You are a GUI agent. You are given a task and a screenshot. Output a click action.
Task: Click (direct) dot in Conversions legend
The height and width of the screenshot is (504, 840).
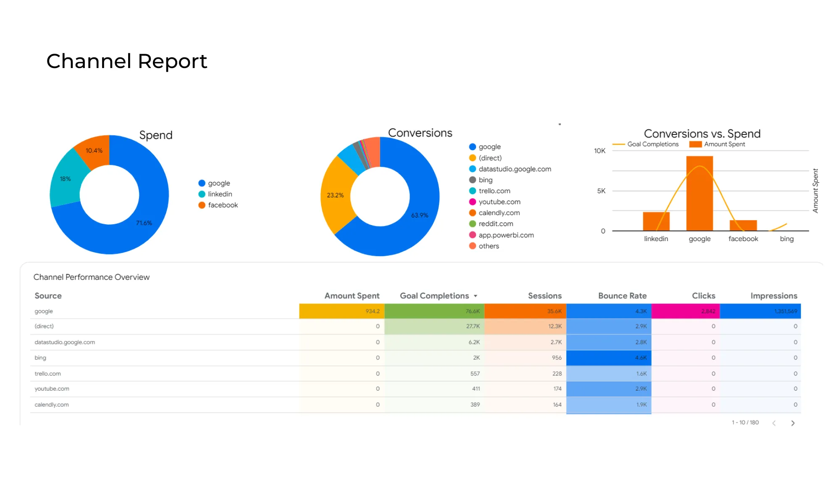472,158
